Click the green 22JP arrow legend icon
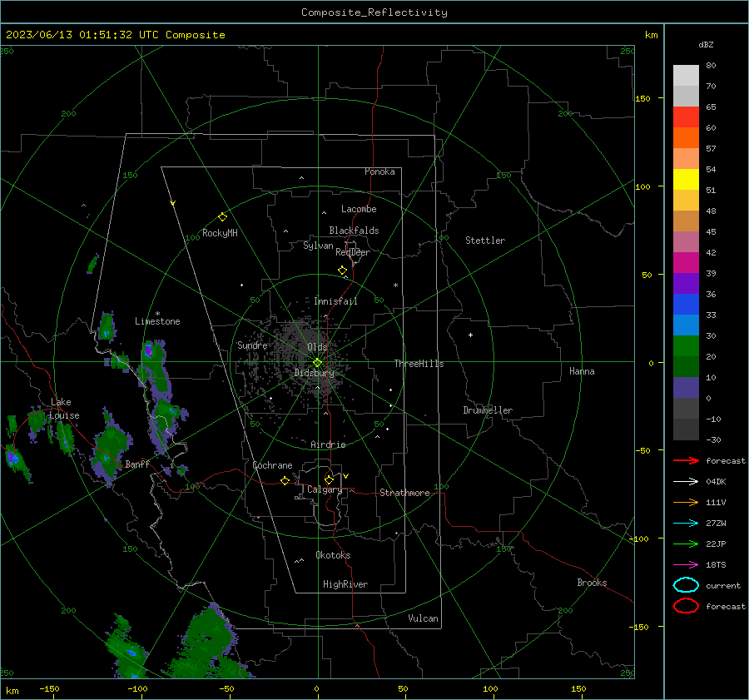749x700 pixels. pyautogui.click(x=686, y=544)
